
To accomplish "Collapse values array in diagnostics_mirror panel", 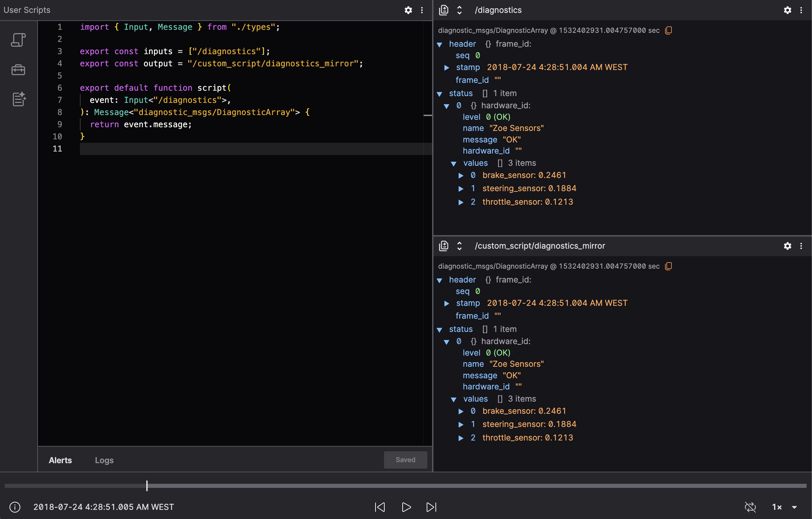I will (454, 400).
